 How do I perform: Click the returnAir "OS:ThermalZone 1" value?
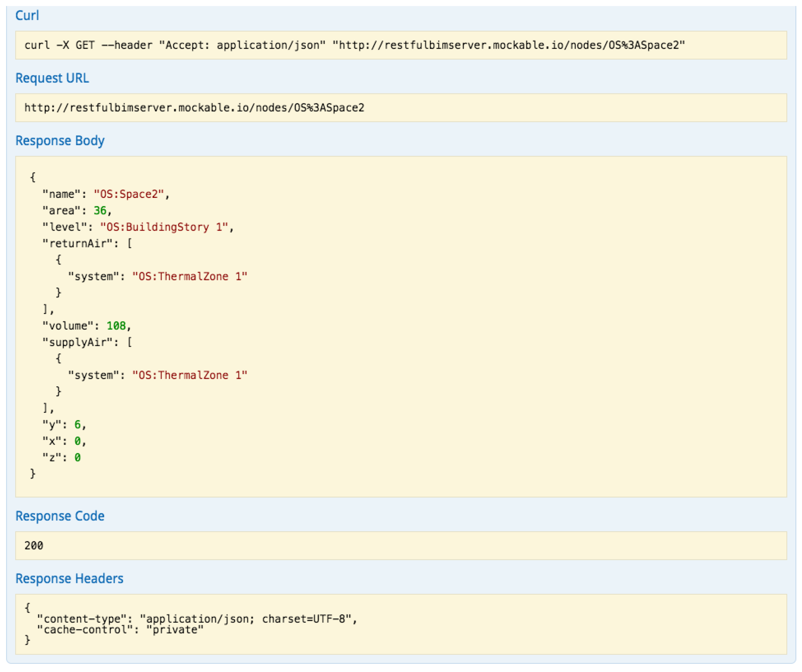[189, 277]
